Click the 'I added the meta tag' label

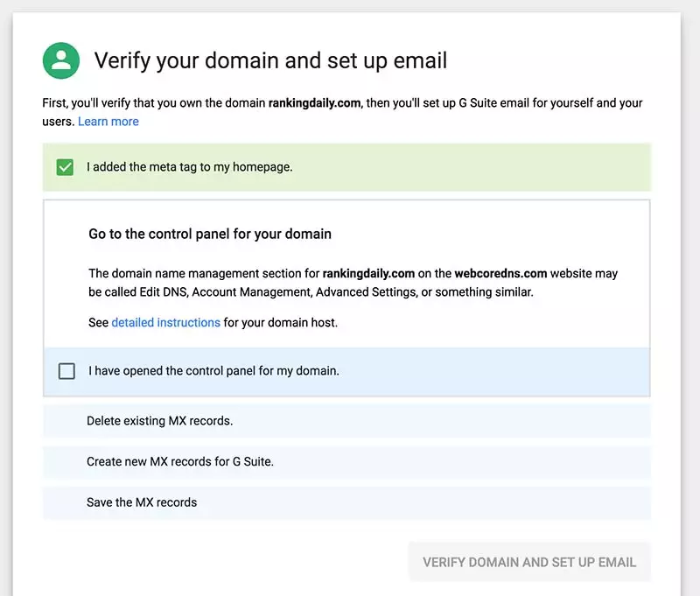point(189,167)
